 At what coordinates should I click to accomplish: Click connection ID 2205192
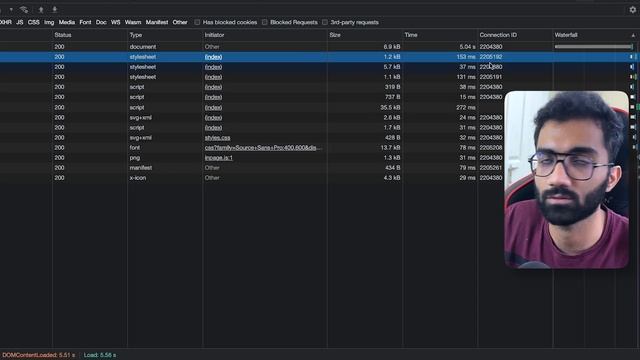click(491, 57)
